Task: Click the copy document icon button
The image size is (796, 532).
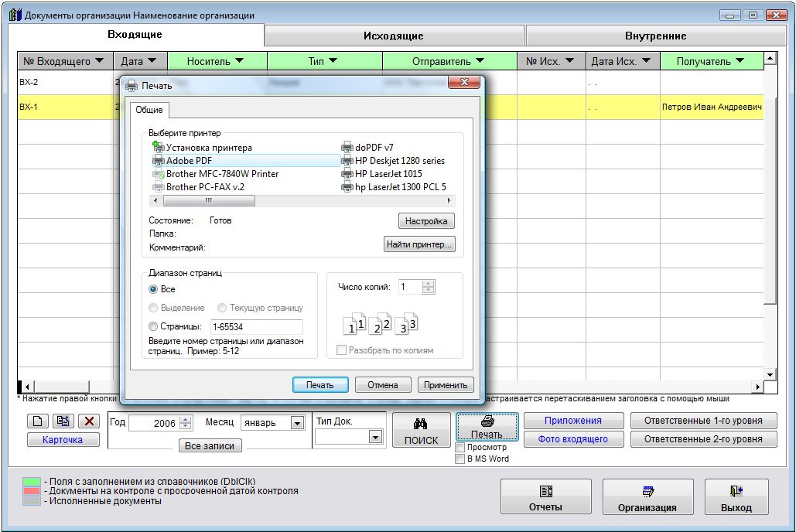Action: pyautogui.click(x=64, y=421)
